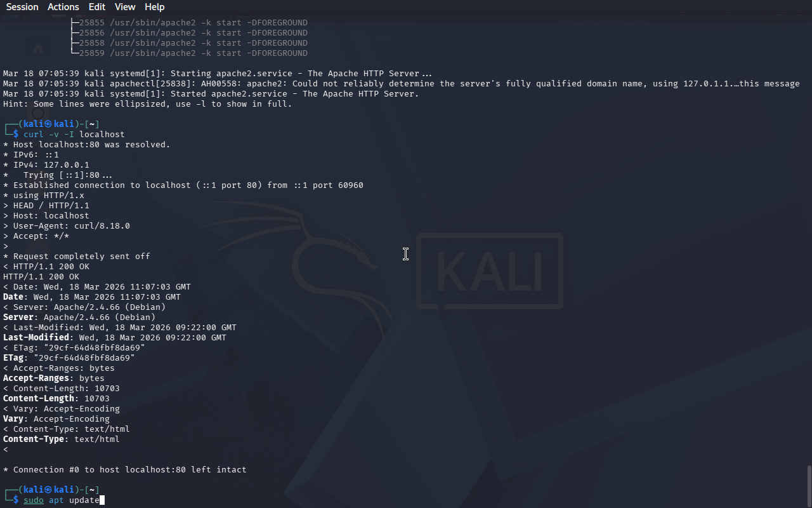Place cursor at end of 'sudo apt update'

coord(101,500)
